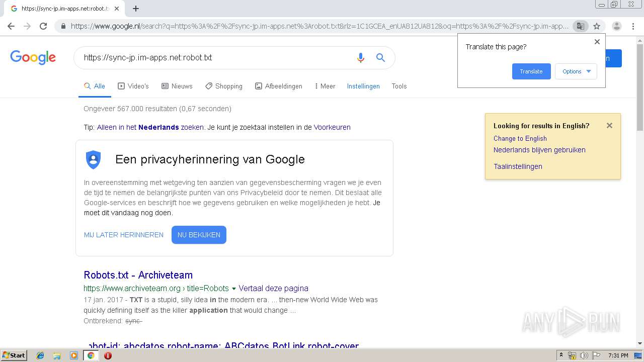Close the Translate this page popup
The image size is (644, 362).
597,42
